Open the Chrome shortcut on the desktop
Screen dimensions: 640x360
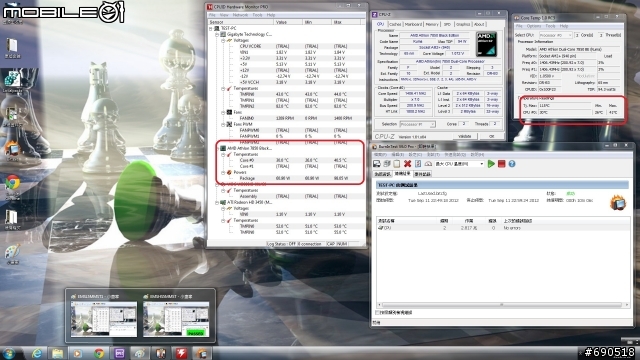point(12,182)
